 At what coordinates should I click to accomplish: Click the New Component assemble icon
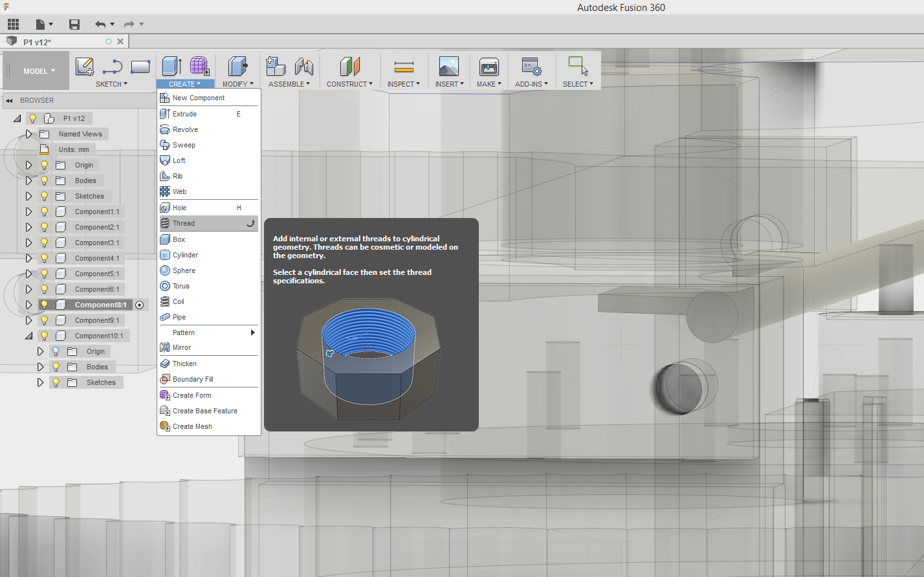276,66
